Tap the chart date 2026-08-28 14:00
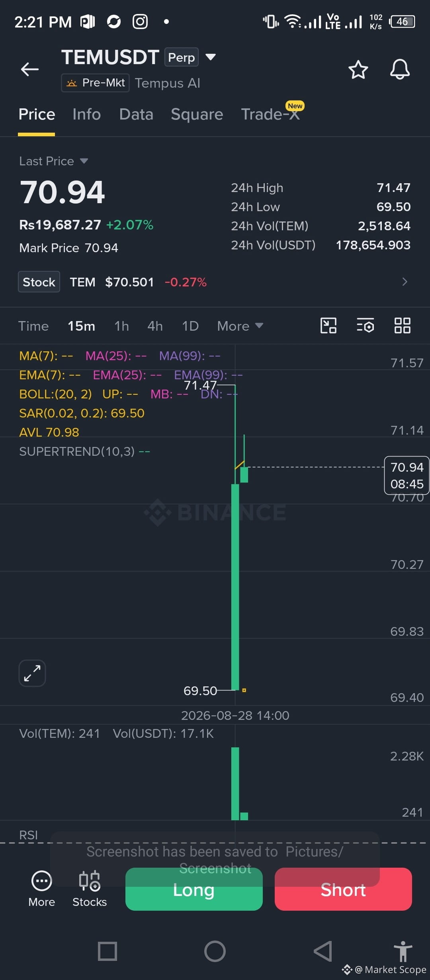The width and height of the screenshot is (430, 980). tap(235, 715)
